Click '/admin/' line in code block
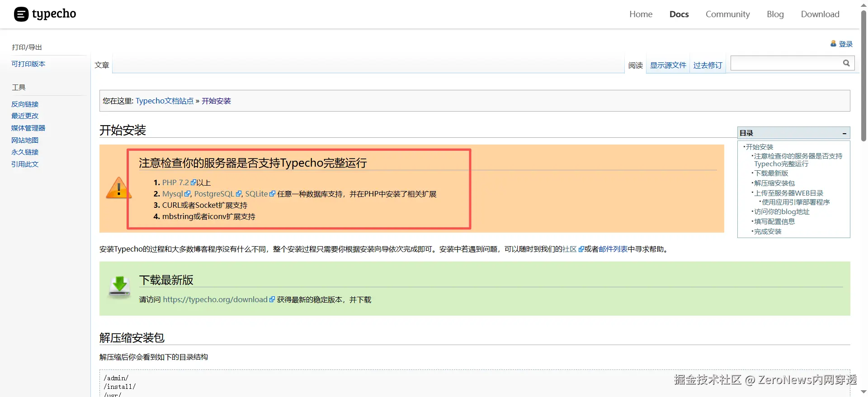 [116, 378]
